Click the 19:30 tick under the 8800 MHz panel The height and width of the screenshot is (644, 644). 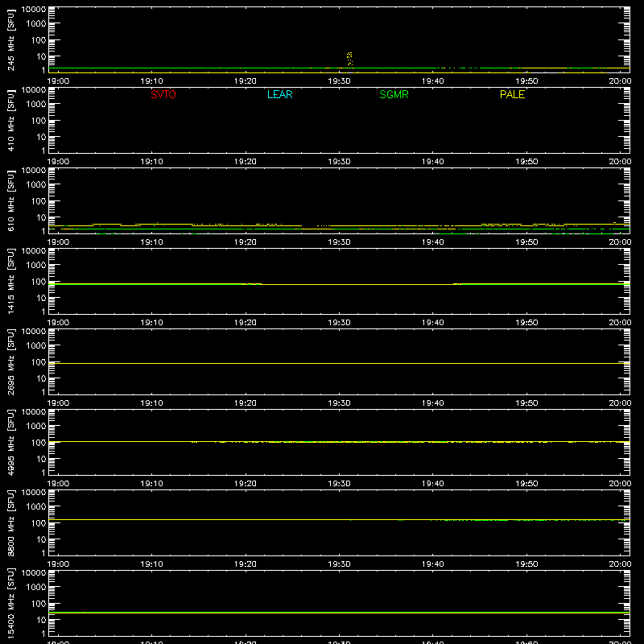339,564
